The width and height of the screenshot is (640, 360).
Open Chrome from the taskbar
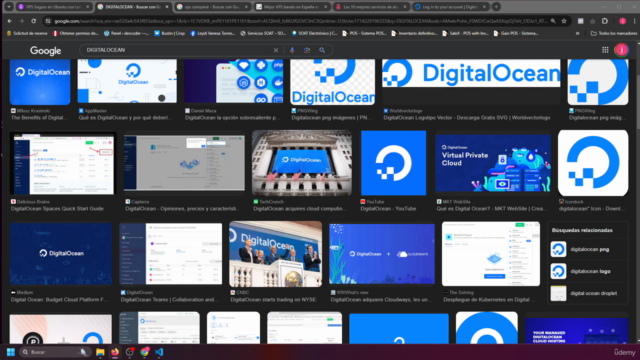(144, 352)
